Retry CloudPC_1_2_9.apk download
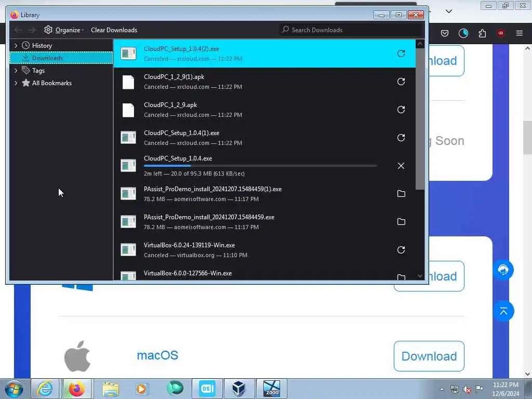This screenshot has width=532, height=399. pyautogui.click(x=401, y=110)
